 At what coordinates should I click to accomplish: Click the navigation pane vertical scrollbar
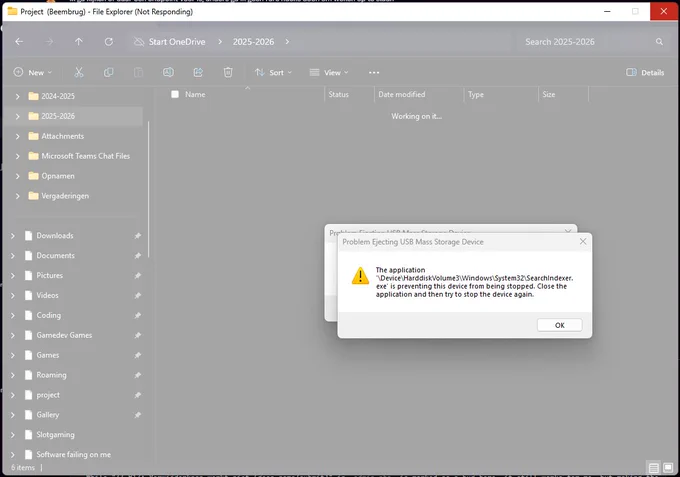point(149,189)
